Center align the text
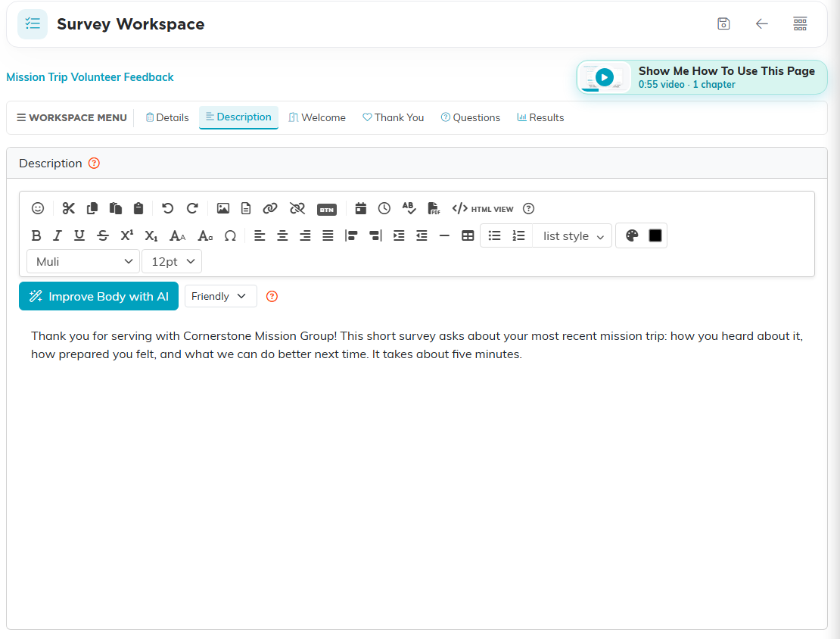This screenshot has width=840, height=639. click(x=282, y=235)
